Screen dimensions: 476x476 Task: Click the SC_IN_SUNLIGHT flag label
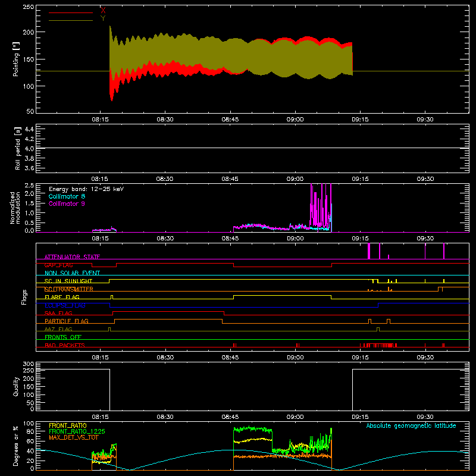68,281
